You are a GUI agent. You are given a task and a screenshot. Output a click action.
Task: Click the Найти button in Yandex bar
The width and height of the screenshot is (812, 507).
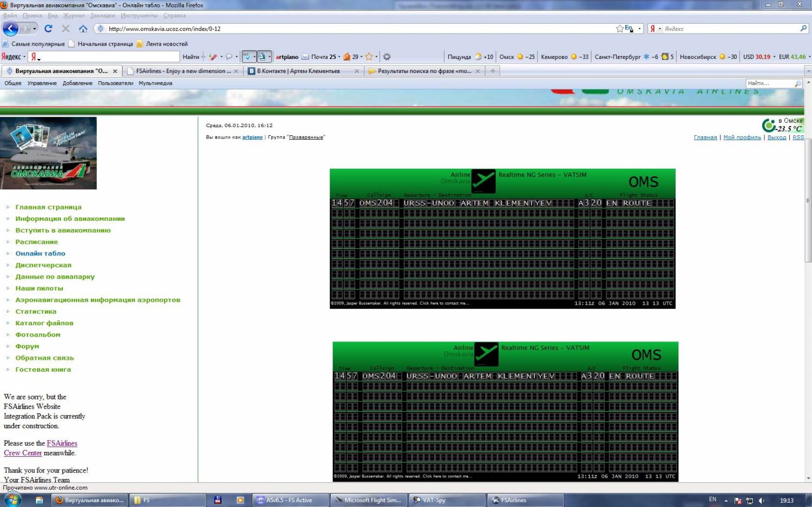click(191, 57)
